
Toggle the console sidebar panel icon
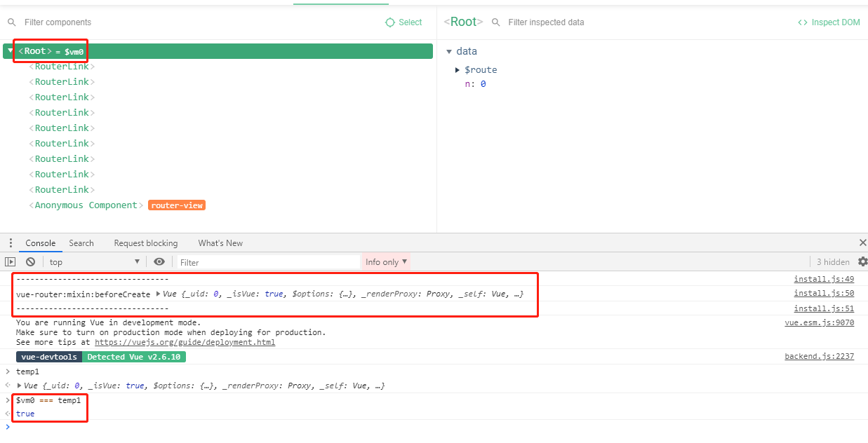click(10, 261)
